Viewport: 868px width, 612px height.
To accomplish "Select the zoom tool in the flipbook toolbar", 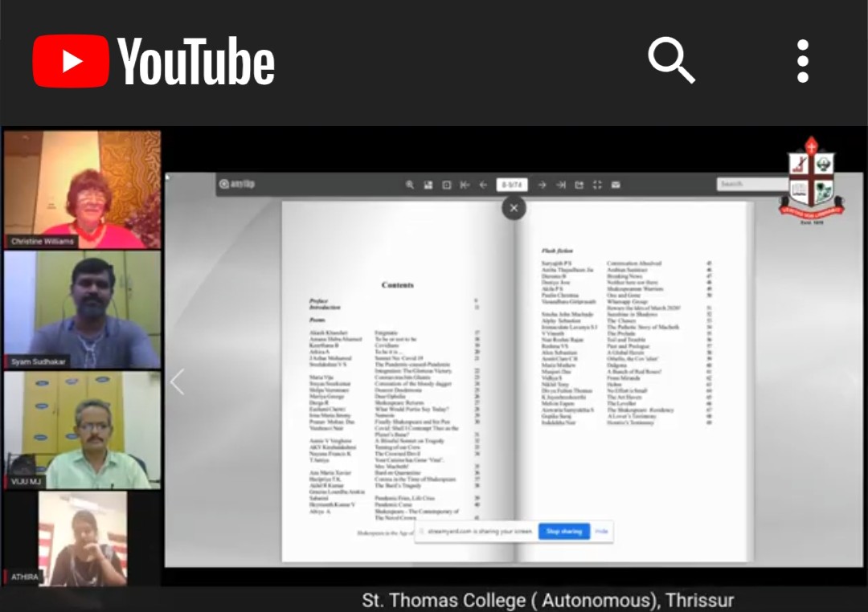I will [411, 185].
